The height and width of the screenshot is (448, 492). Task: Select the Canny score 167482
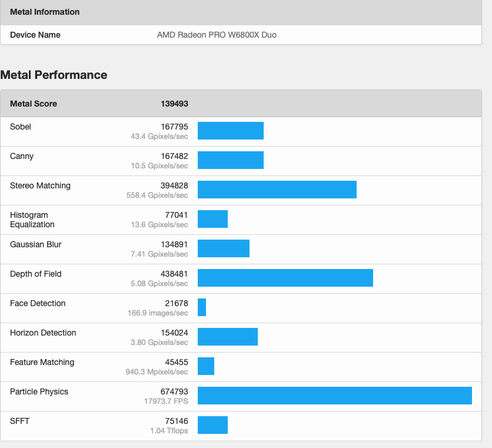[x=174, y=157]
